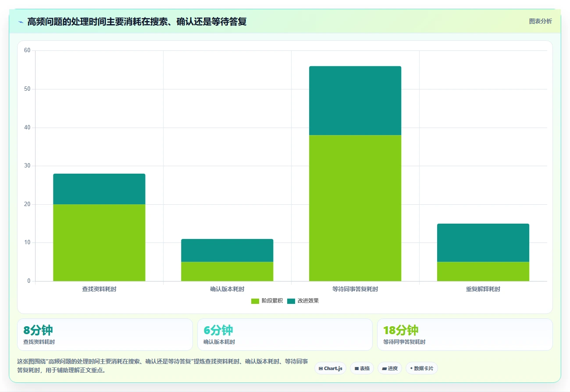The height and width of the screenshot is (392, 570).
Task: Click the 重复解释耗时 x-axis label
Action: pyautogui.click(x=483, y=289)
